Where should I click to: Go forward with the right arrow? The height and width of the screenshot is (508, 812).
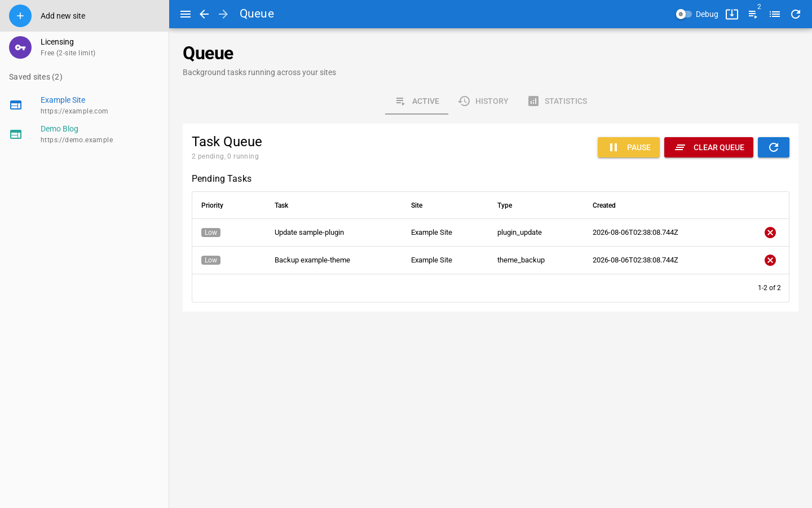pyautogui.click(x=223, y=14)
